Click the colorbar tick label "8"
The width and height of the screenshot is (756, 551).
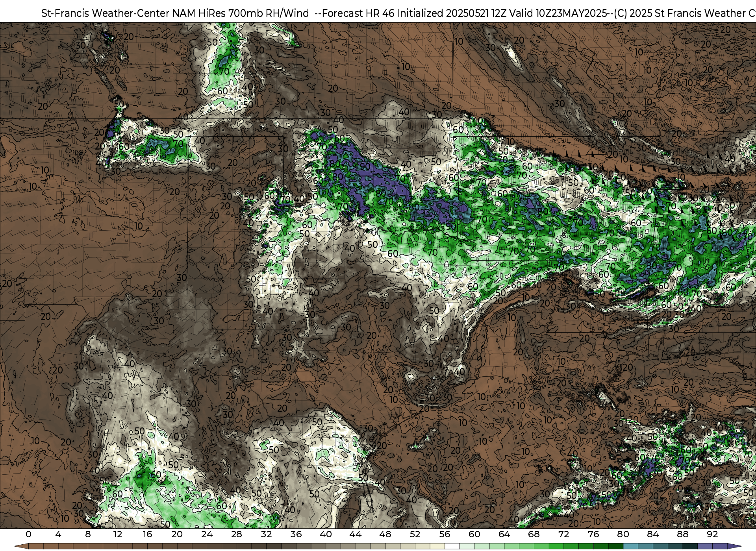[x=88, y=534]
